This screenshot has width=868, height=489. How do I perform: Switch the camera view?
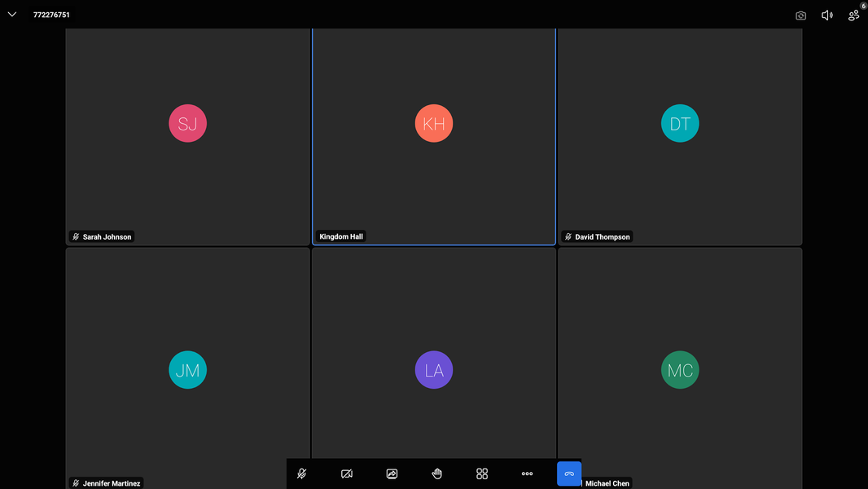pyautogui.click(x=800, y=15)
